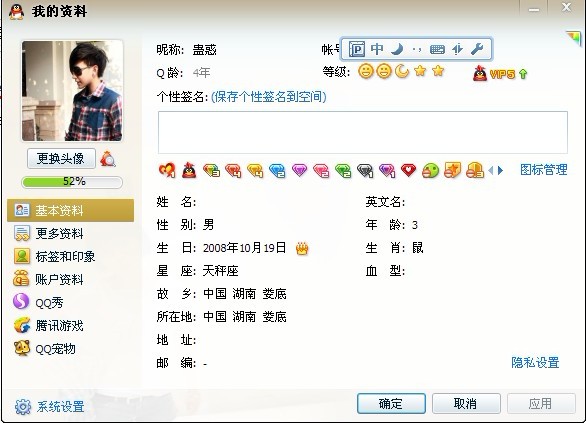Viewport: 586px width, 423px height.
Task: Toggle the moon half-width mode in IME bar
Action: point(397,49)
